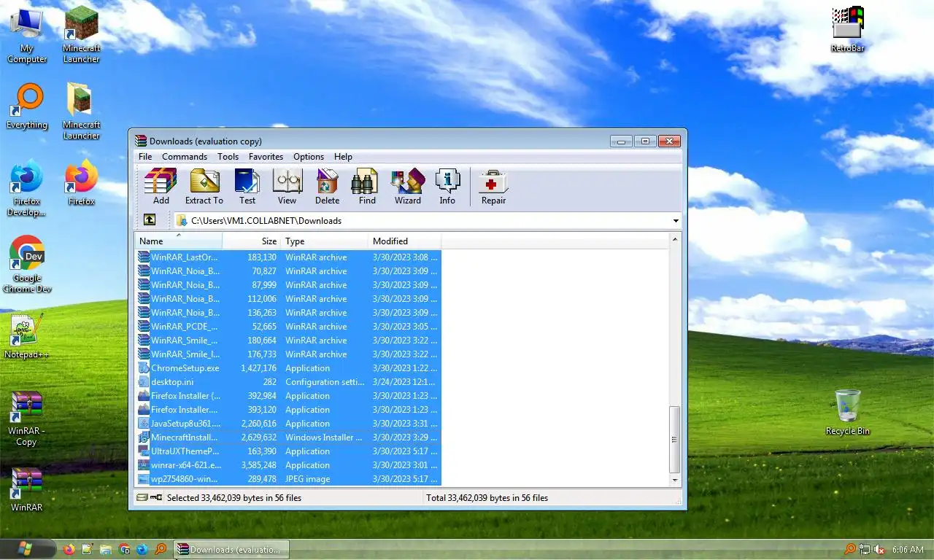934x560 pixels.
Task: Open the Commands menu
Action: point(185,157)
